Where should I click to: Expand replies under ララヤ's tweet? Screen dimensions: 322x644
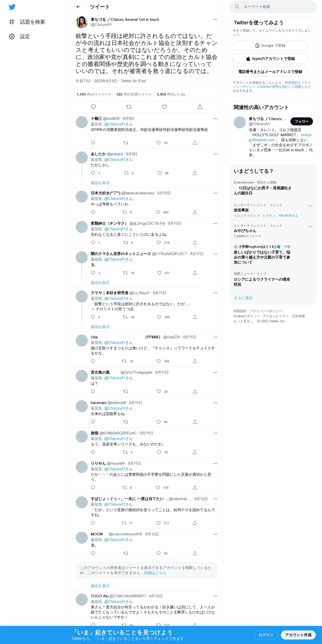point(100,327)
